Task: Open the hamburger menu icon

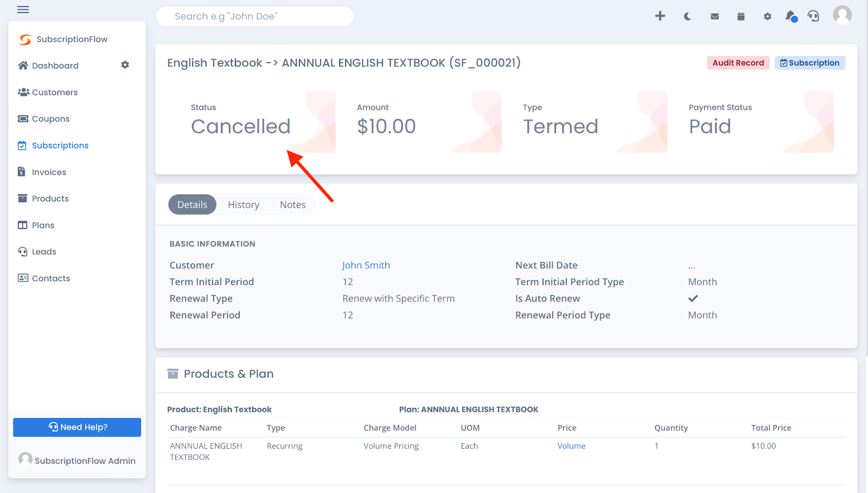Action: [23, 9]
